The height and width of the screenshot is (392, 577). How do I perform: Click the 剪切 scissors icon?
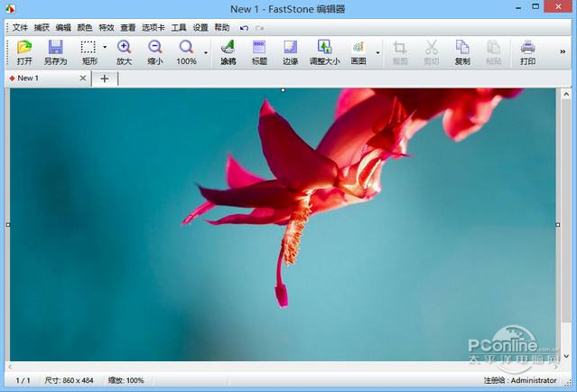[432, 52]
